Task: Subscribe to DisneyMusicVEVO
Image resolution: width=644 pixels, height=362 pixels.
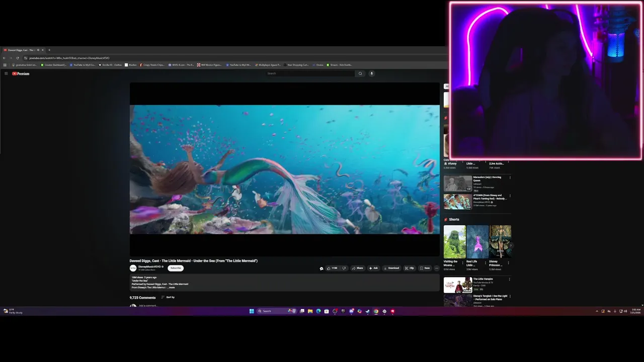Action: pos(176,268)
